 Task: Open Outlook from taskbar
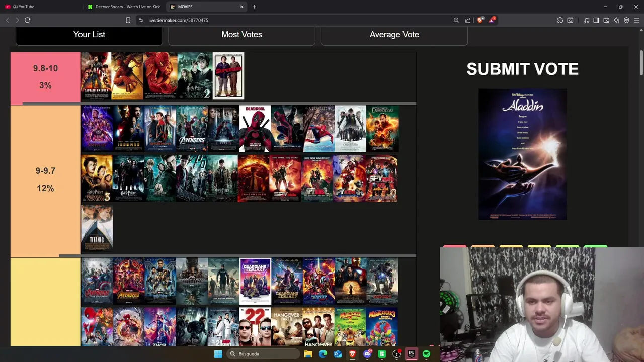[x=338, y=354]
